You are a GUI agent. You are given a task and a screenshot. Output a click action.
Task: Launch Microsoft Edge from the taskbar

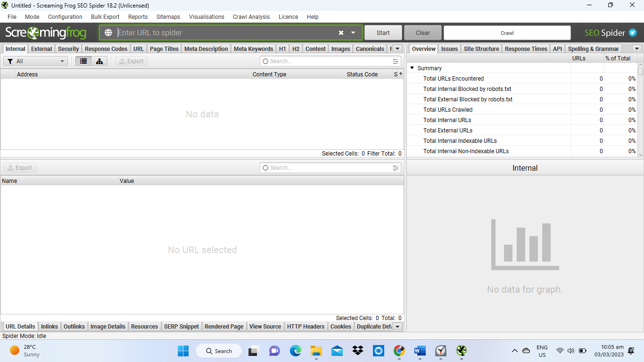click(296, 351)
